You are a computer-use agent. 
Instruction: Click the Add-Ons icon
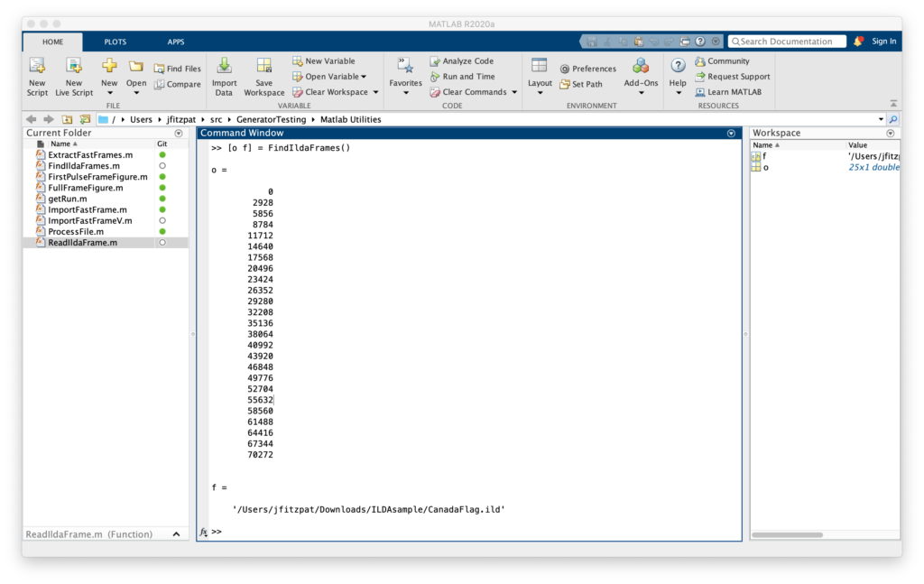(641, 67)
